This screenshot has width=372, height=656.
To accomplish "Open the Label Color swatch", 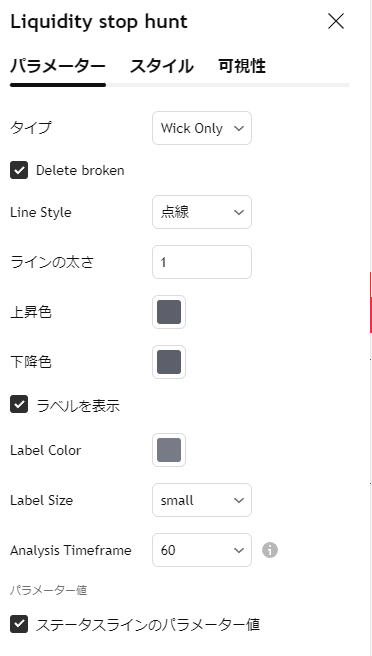I will 169,450.
